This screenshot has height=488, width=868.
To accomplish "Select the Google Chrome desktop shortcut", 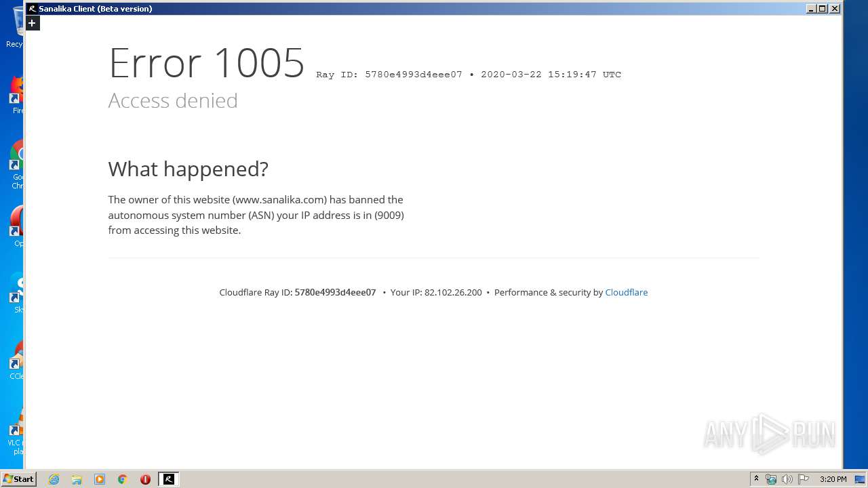I will 15,165.
